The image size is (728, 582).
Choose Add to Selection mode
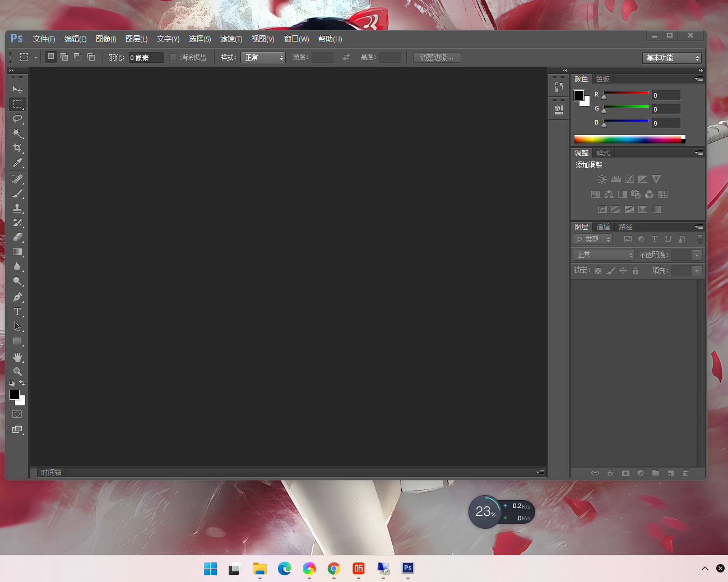(x=64, y=57)
